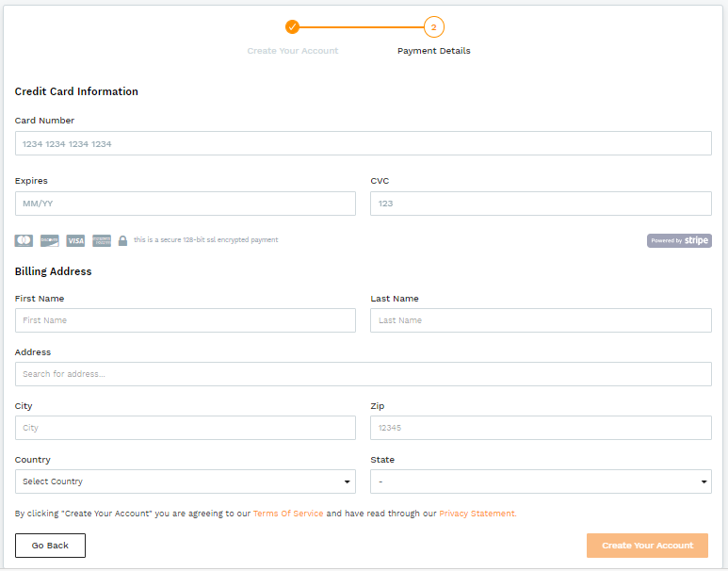Open the Privacy Statement link
Screen dimensions: 728x571
pyautogui.click(x=477, y=514)
